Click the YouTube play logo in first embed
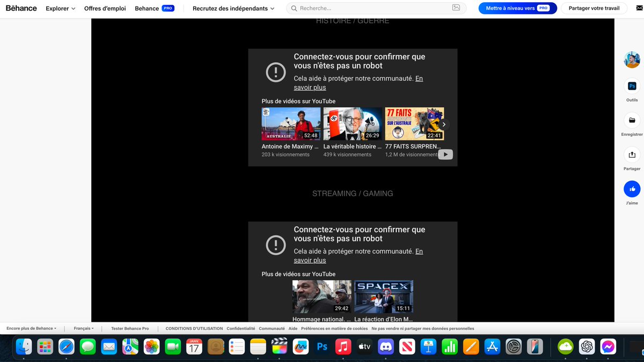 (445, 154)
